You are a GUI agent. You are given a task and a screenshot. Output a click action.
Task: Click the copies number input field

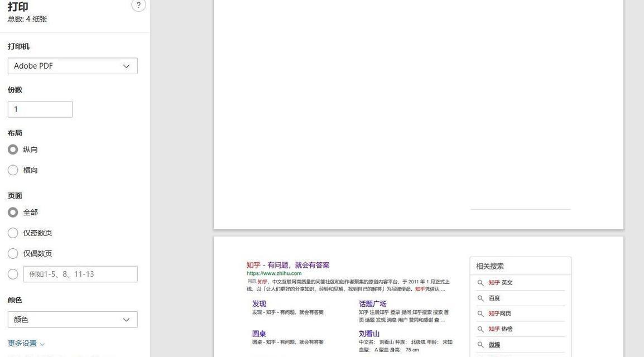tap(40, 109)
